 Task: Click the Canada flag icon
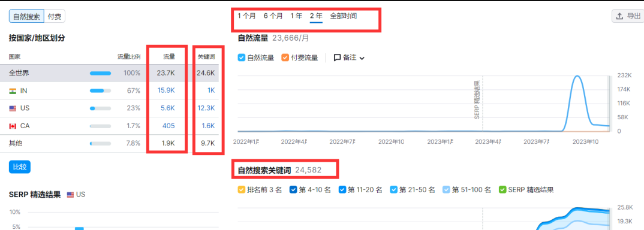point(13,126)
